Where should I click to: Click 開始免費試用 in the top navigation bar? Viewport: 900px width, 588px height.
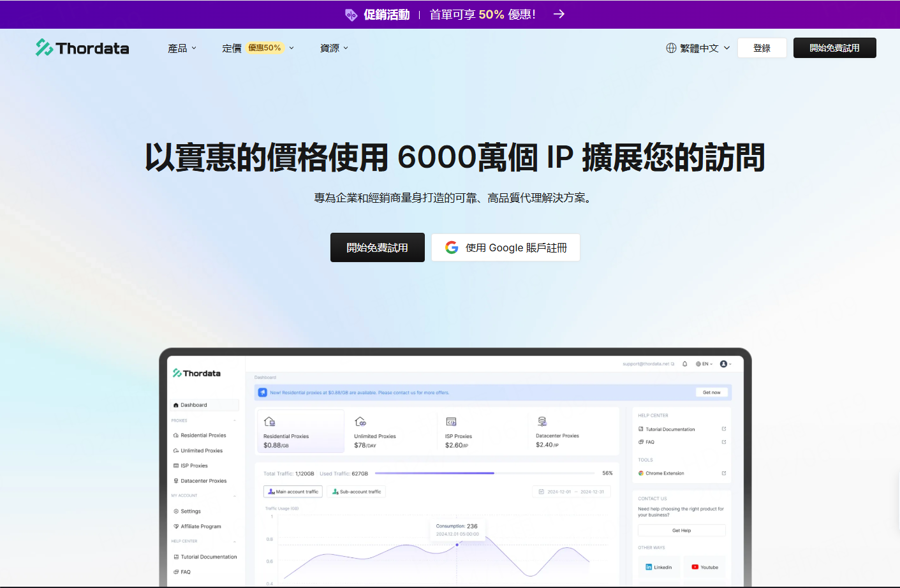835,48
